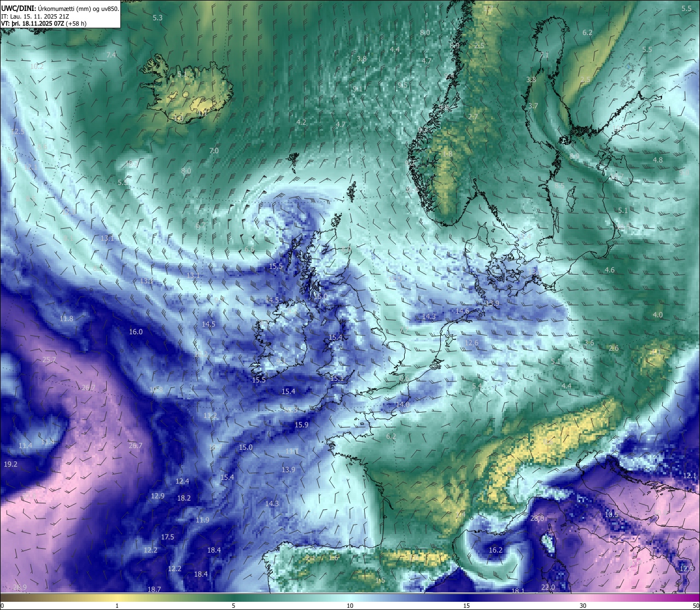Click the 15.1 value near Wales
The width and height of the screenshot is (700, 610).
(337, 378)
